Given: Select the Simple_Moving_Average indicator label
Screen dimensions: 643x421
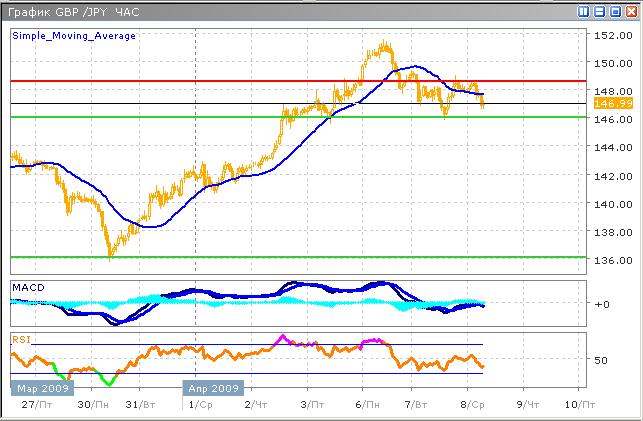Looking at the screenshot, I should pyautogui.click(x=74, y=36).
